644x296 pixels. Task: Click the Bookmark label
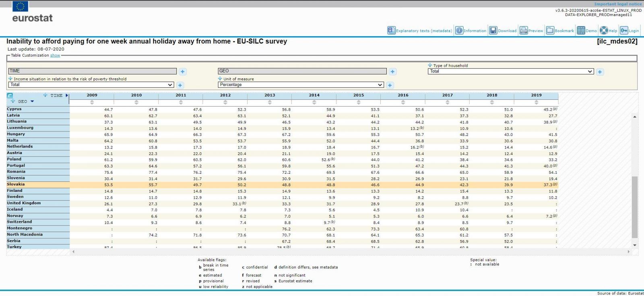click(x=564, y=31)
